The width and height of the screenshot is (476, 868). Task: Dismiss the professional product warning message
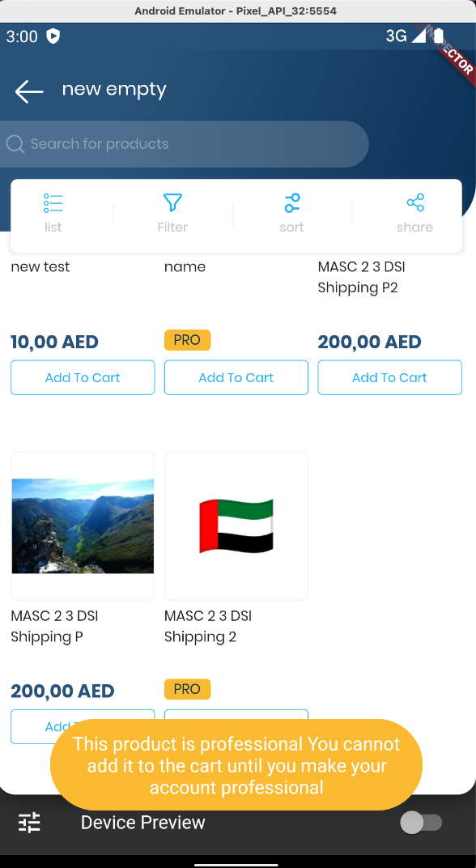[x=236, y=764]
